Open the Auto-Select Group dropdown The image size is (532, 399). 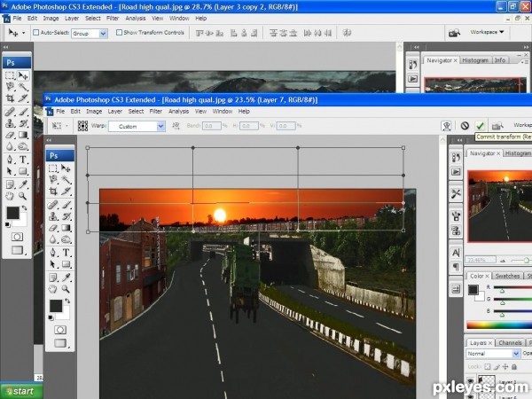[x=104, y=34]
